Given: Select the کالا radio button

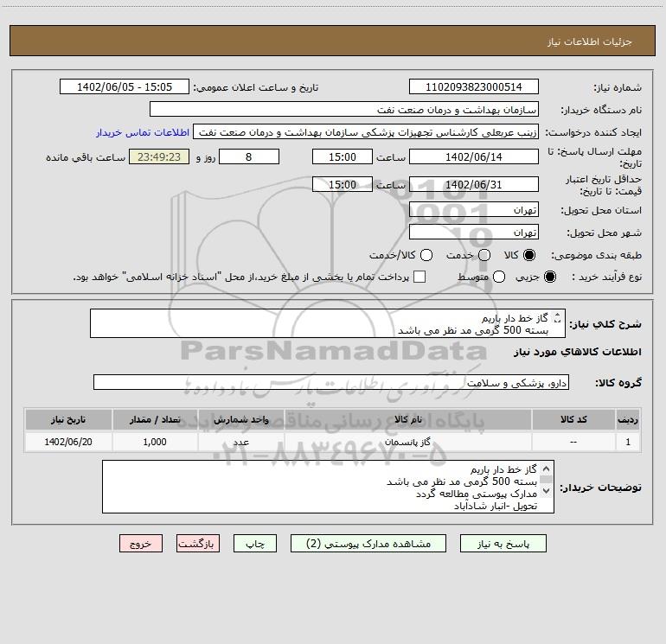Looking at the screenshot, I should point(529,255).
